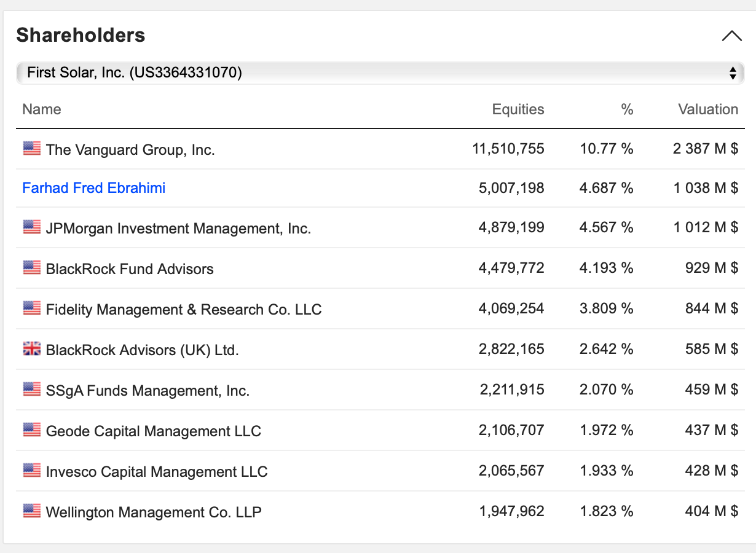756x553 pixels.
Task: Click the US flag beside SSgA Funds Management
Action: pyautogui.click(x=32, y=389)
